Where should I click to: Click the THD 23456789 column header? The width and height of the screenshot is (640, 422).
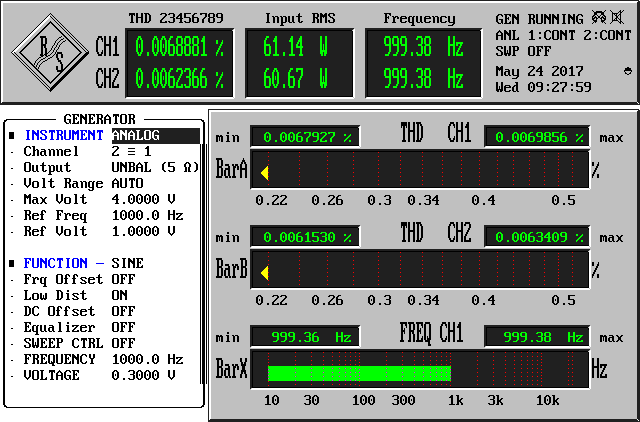click(x=176, y=18)
